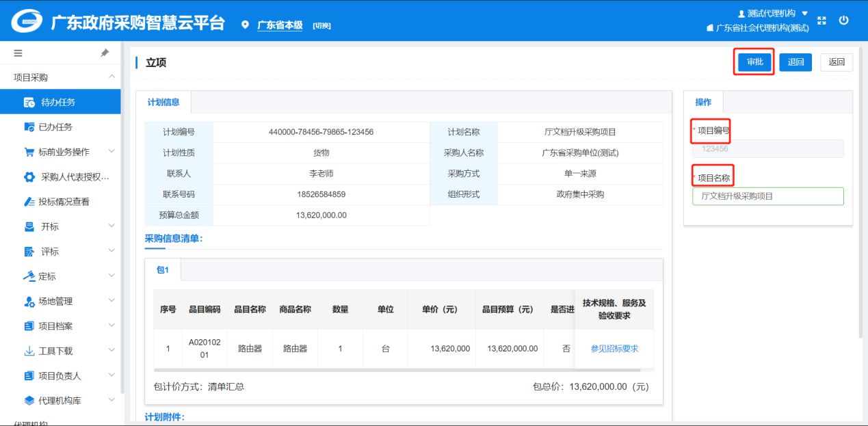The width and height of the screenshot is (868, 426).
Task: Click the sidebar pin icon
Action: pos(105,53)
